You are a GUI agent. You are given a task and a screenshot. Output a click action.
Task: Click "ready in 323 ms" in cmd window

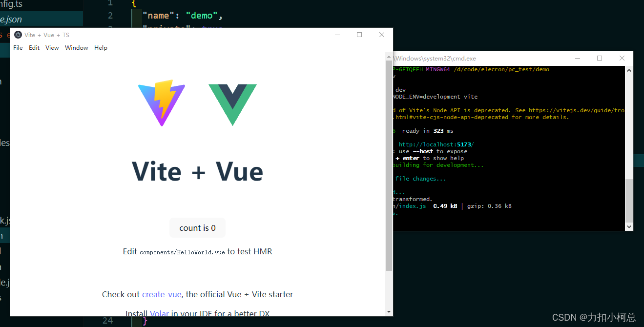428,131
